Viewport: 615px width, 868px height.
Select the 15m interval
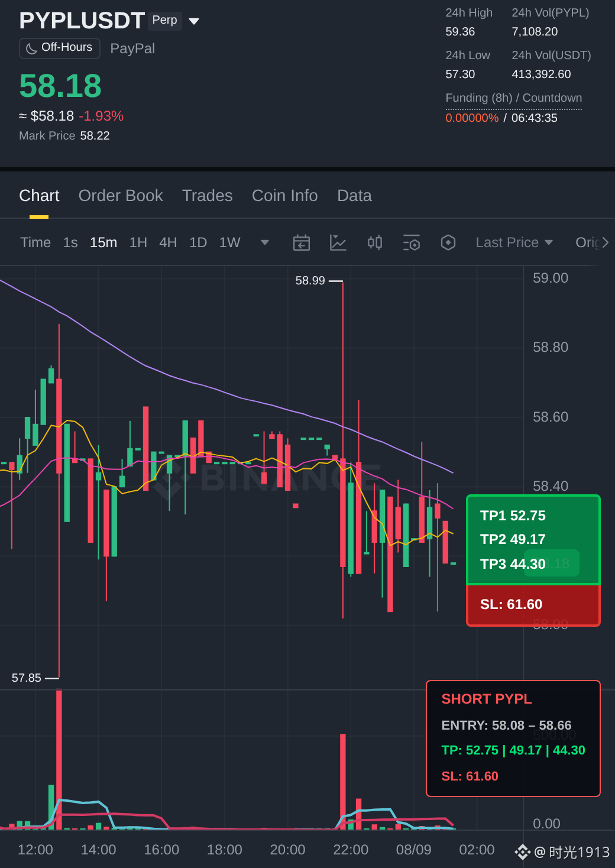[x=103, y=242]
